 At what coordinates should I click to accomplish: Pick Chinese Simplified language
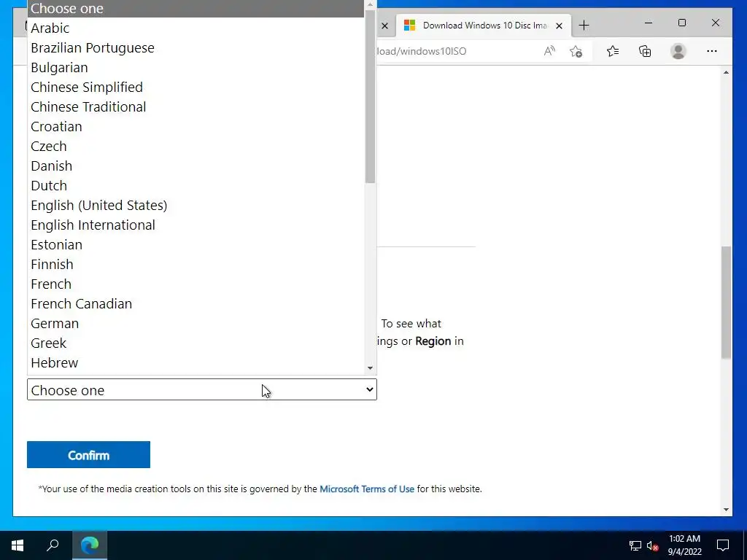click(196, 87)
